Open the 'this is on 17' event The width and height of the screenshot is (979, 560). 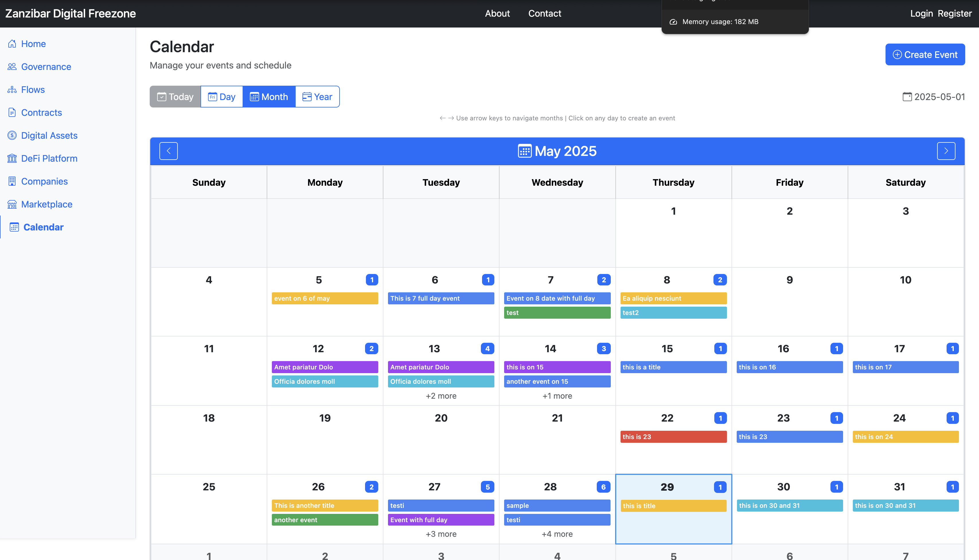tap(906, 367)
